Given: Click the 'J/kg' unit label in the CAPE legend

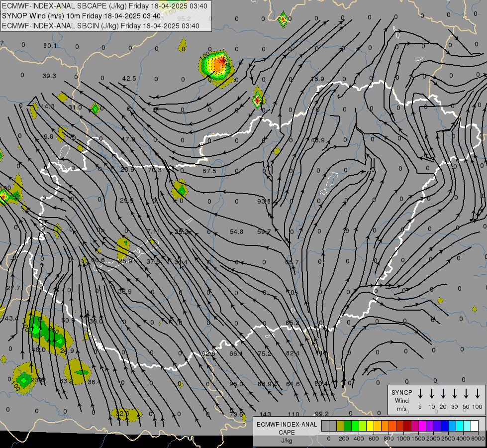Looking at the screenshot, I should click(x=287, y=441).
